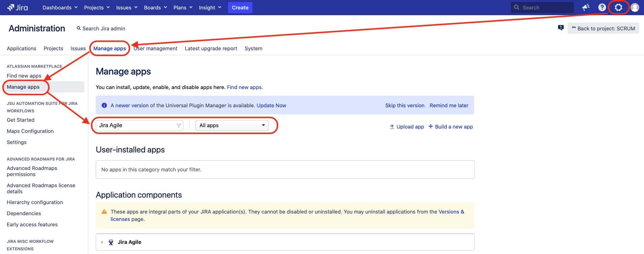Open Hierarchy configuration
Screen dimensions: 644x254
pos(35,202)
